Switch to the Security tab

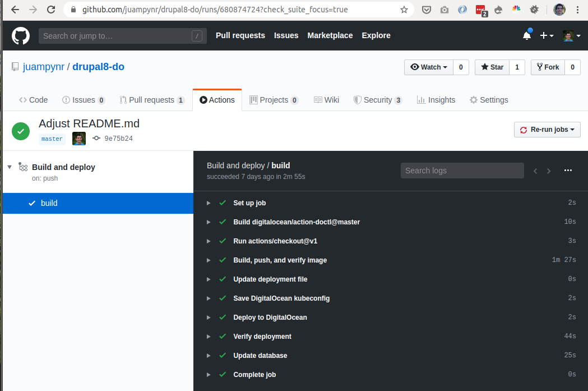[x=378, y=100]
